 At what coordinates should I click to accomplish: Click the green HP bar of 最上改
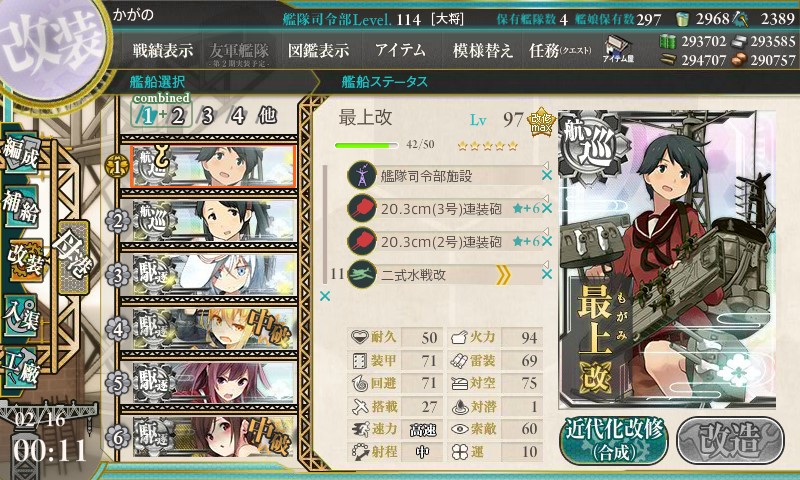(x=366, y=145)
